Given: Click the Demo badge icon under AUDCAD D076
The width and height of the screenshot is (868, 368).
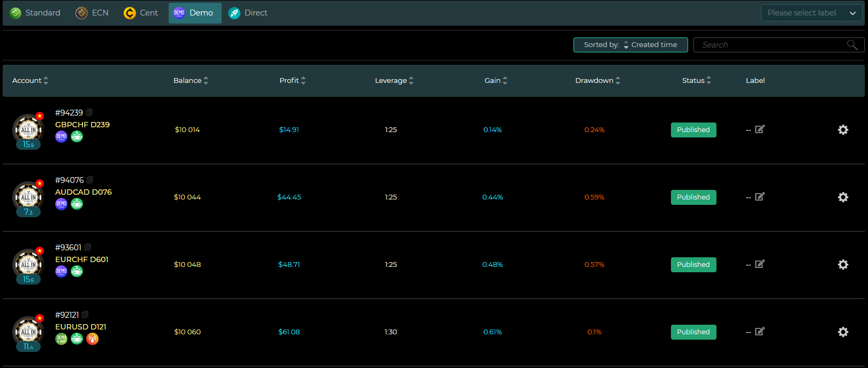Looking at the screenshot, I should click(62, 204).
